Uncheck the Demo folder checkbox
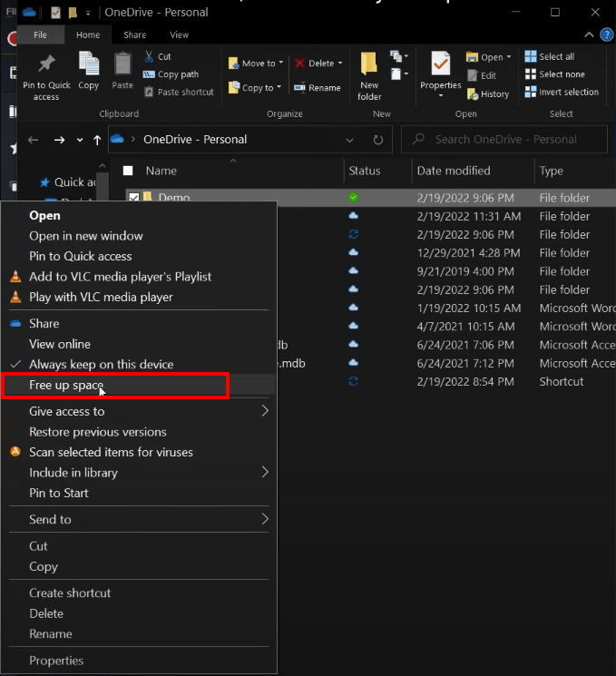Screen dimensions: 616x676 click(134, 198)
